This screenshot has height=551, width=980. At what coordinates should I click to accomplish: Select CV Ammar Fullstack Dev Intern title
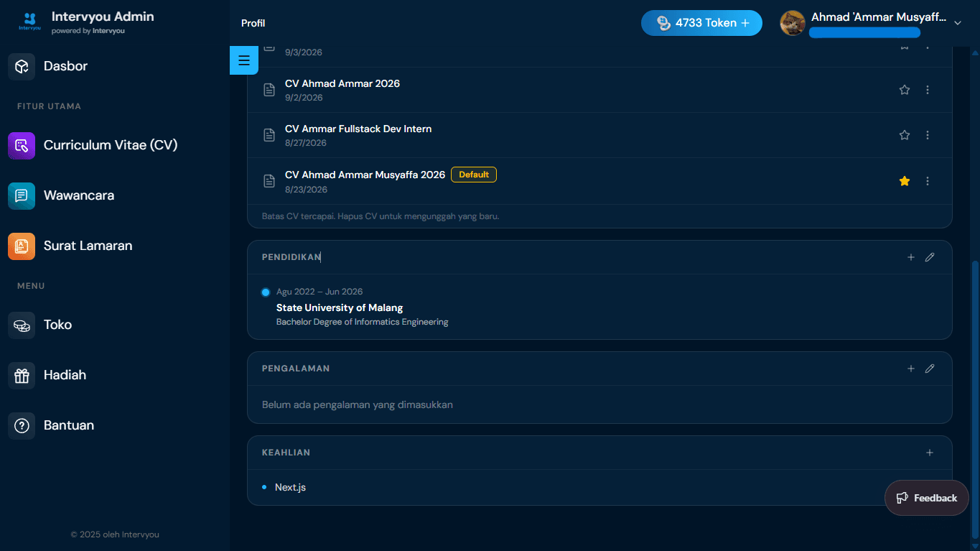pyautogui.click(x=358, y=129)
